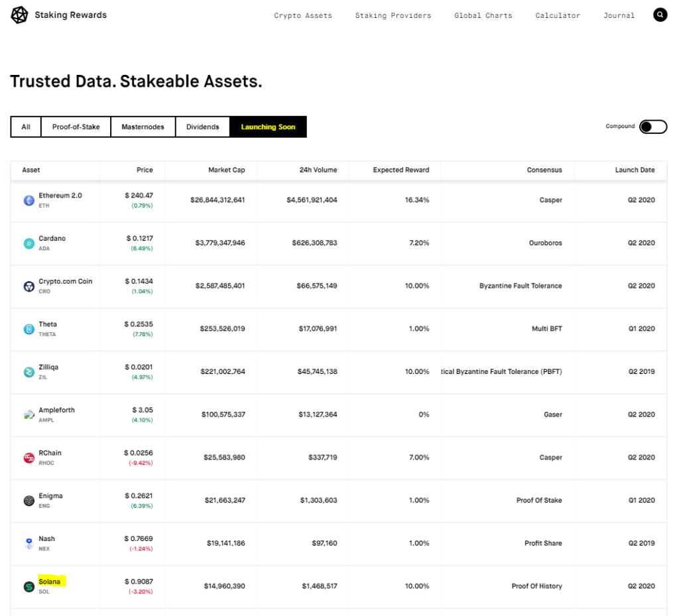Click the Zilliqa coin icon
The image size is (679, 616).
29,372
